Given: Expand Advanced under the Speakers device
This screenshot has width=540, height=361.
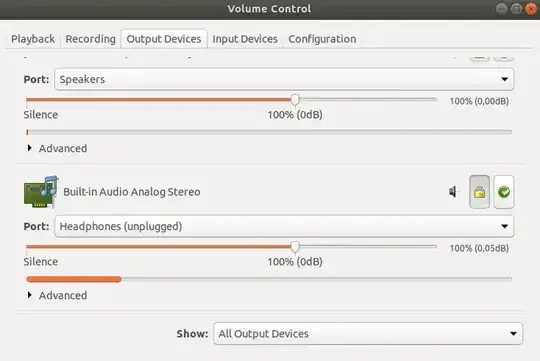Looking at the screenshot, I should pyautogui.click(x=58, y=148).
